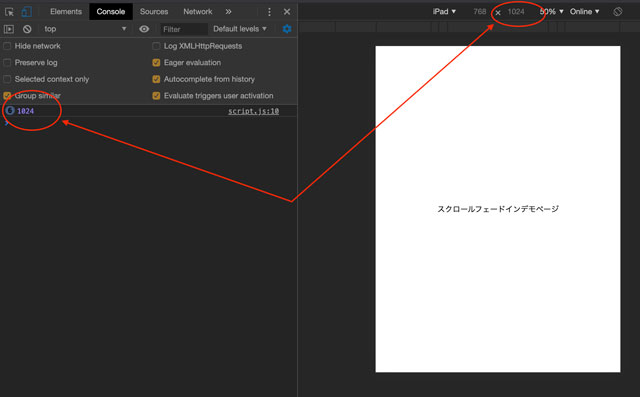Click the repeat count badge beside 1024
This screenshot has width=640, height=397.
(10, 111)
